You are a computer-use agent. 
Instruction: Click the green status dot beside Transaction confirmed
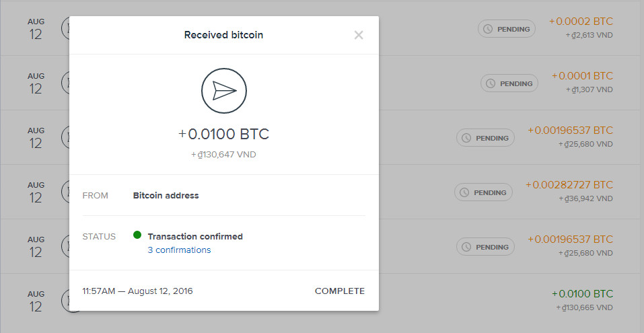pyautogui.click(x=137, y=235)
